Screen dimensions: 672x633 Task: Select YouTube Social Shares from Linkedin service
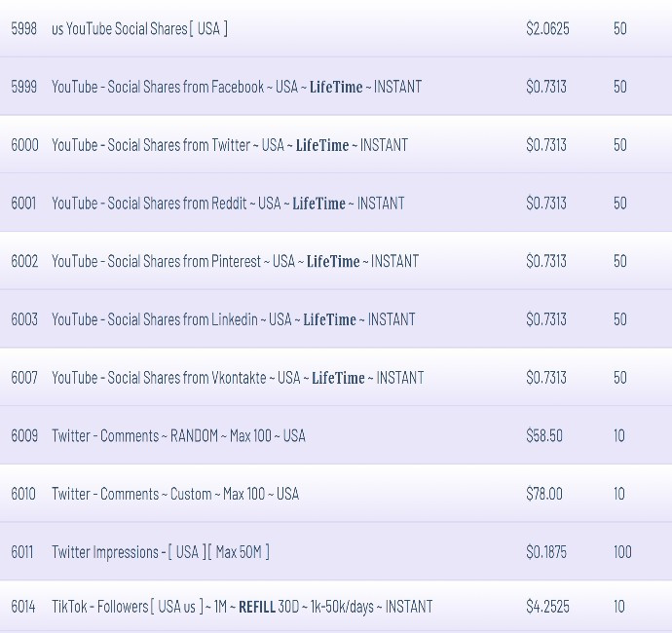click(234, 319)
